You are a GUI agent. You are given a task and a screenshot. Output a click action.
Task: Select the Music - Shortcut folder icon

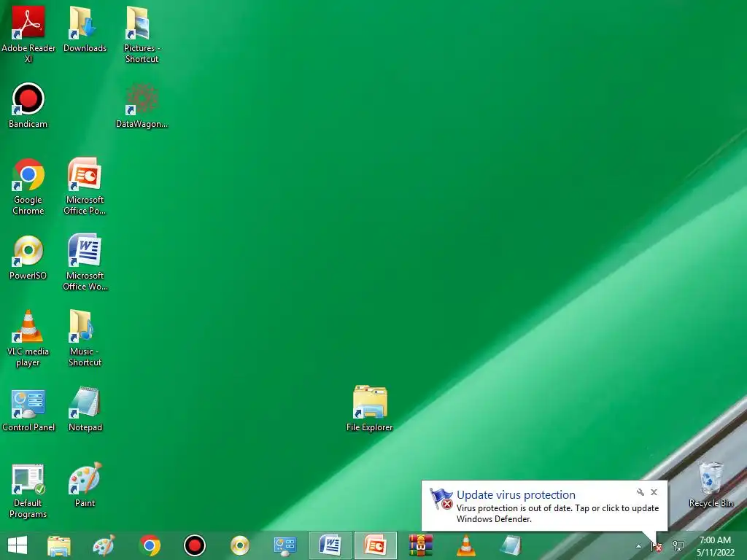[85, 338]
